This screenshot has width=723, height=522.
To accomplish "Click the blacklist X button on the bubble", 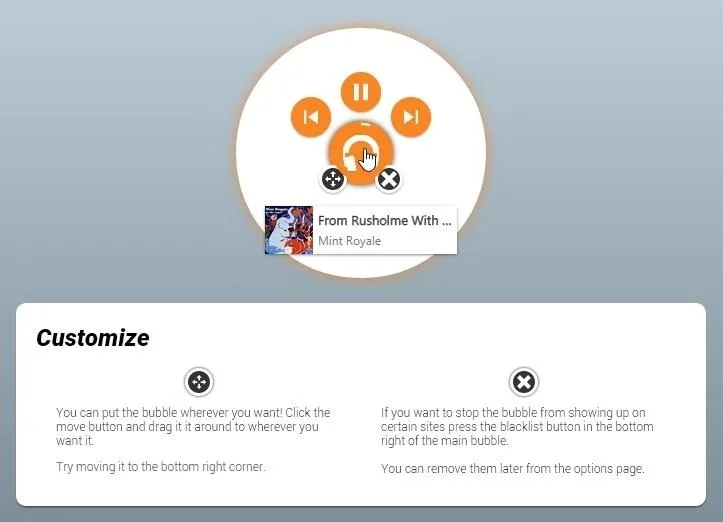I will (389, 179).
